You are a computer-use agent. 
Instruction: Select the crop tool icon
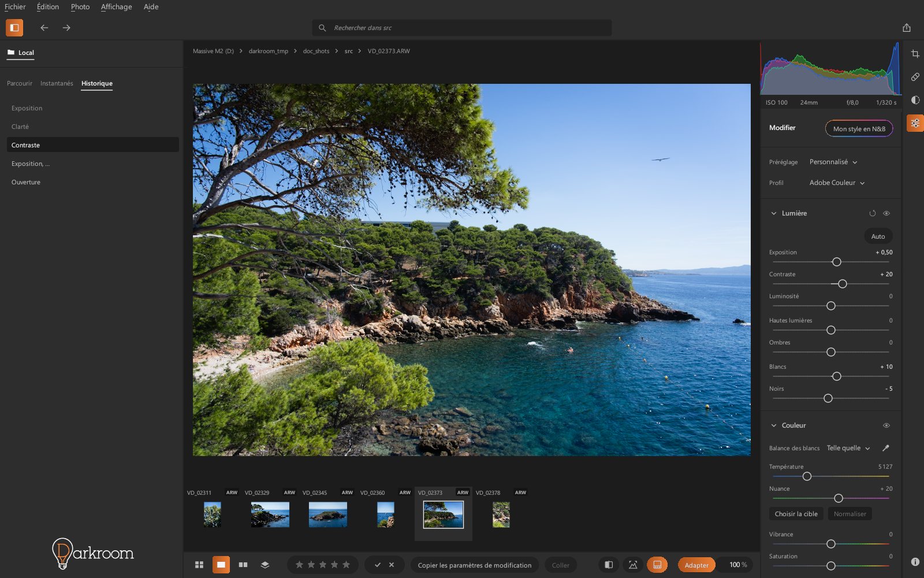(x=915, y=54)
